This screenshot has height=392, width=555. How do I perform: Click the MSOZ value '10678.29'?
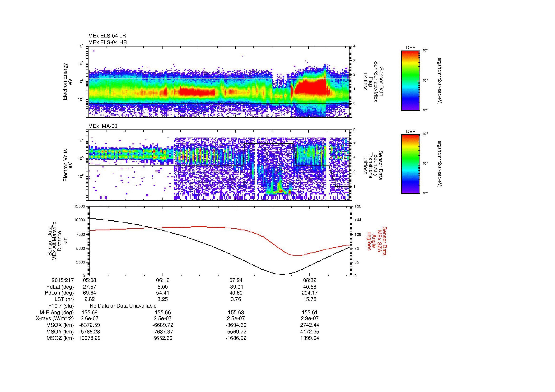coord(89,338)
